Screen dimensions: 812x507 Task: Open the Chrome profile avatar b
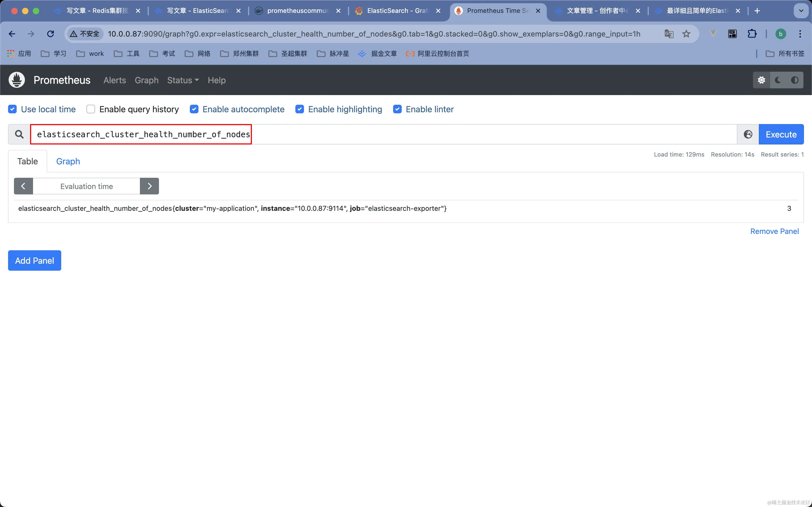(x=781, y=34)
